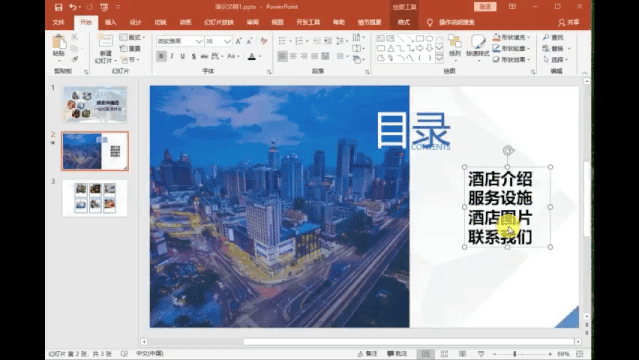Toggle bullet list formatting
Image resolution: width=639 pixels, height=360 pixels.
coord(282,41)
